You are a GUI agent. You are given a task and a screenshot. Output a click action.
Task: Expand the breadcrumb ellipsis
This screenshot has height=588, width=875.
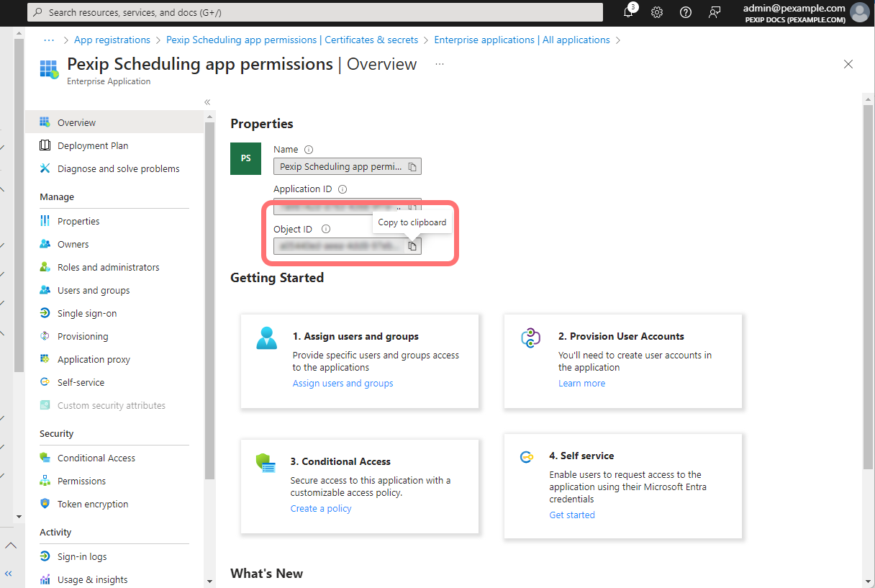[x=49, y=40]
